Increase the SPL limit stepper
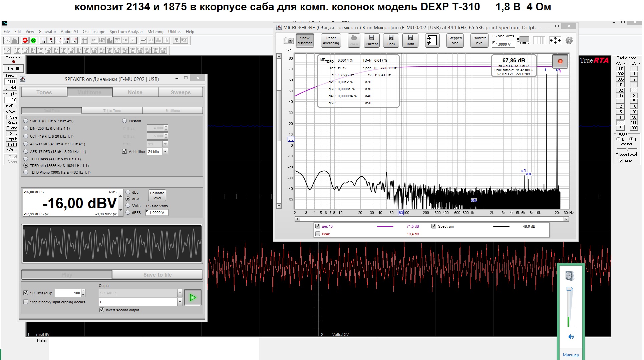 pos(83,291)
